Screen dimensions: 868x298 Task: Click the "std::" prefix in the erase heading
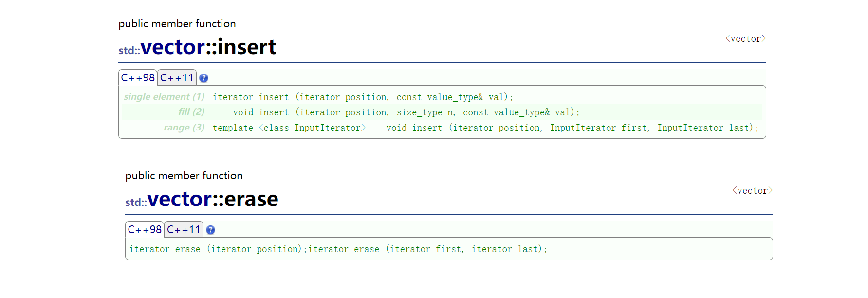136,202
